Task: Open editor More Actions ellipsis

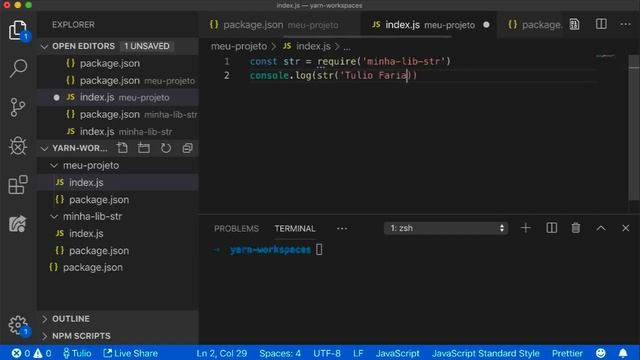Action: 625,24
